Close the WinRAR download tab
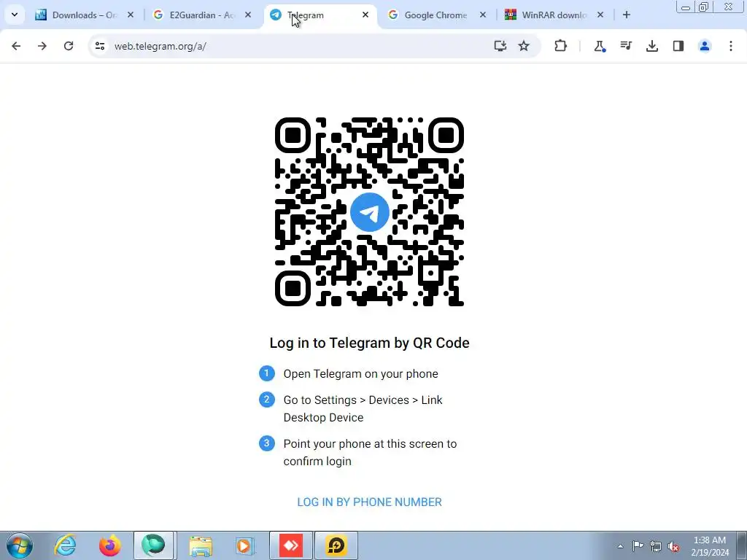Image resolution: width=747 pixels, height=560 pixels. (x=600, y=15)
